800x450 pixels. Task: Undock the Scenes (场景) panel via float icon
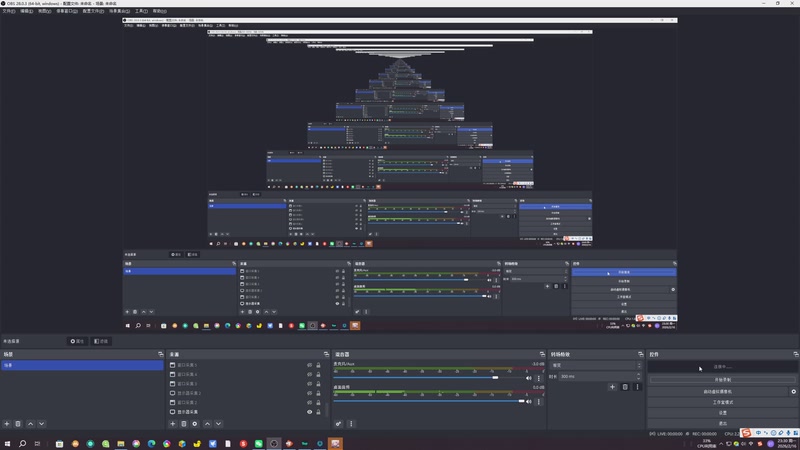pyautogui.click(x=161, y=354)
